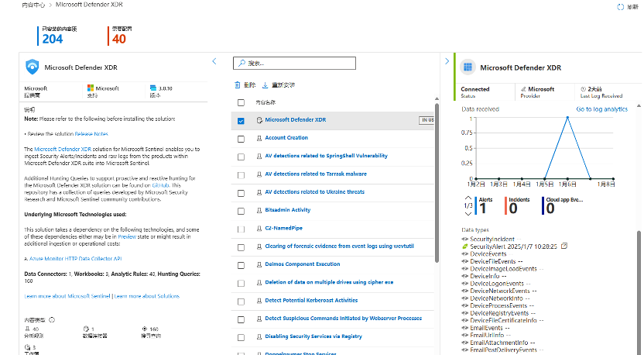644x355 pixels.
Task: Click the search input field
Action: [x=294, y=63]
